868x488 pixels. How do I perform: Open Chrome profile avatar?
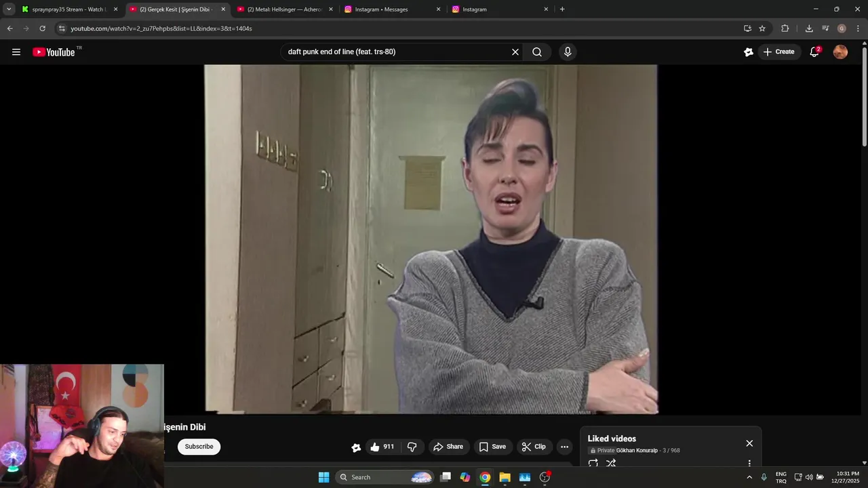[842, 28]
